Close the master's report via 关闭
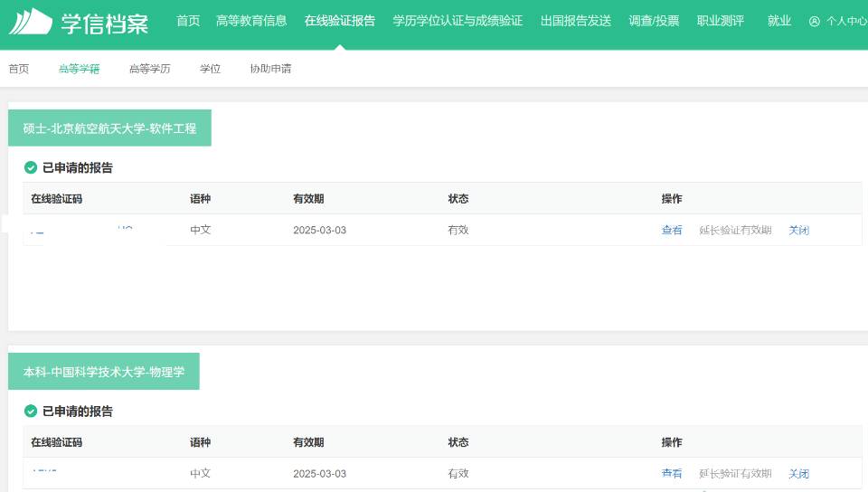The width and height of the screenshot is (868, 492). pyautogui.click(x=798, y=231)
